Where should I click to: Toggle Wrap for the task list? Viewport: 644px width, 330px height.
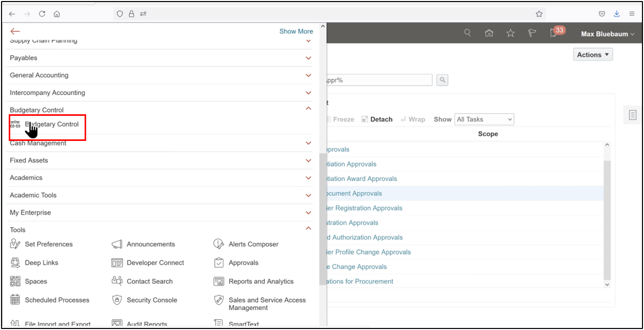pos(413,119)
